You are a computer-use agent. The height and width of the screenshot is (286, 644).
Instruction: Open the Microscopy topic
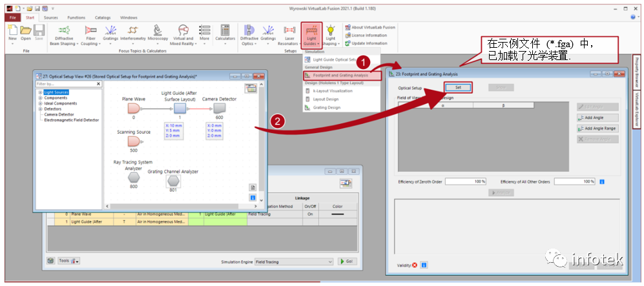point(158,35)
